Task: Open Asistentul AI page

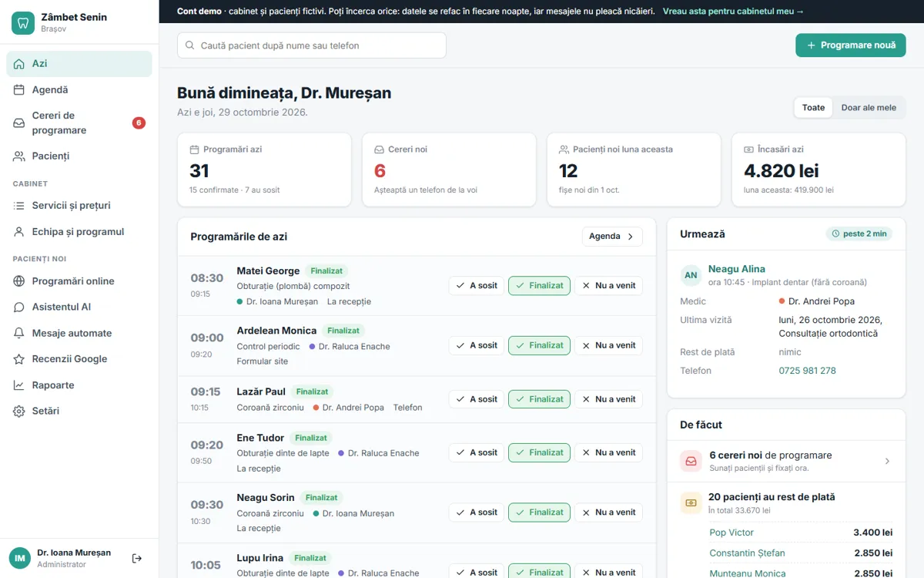Action: pyautogui.click(x=79, y=307)
